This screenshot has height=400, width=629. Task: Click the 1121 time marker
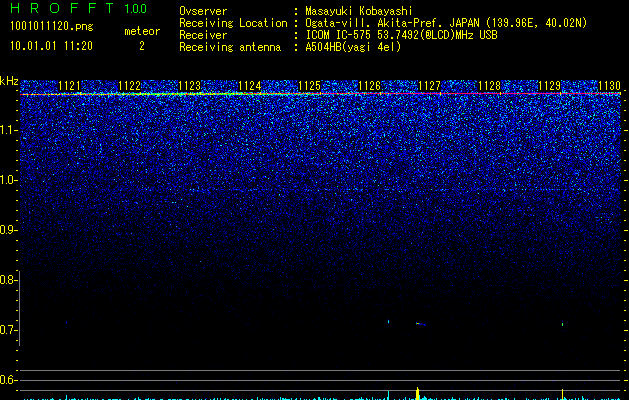point(69,86)
